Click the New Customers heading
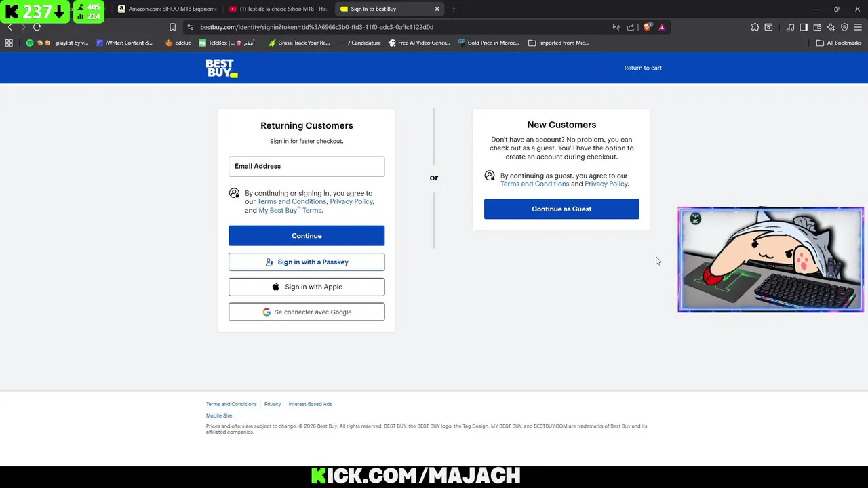The width and height of the screenshot is (868, 488). pyautogui.click(x=561, y=125)
